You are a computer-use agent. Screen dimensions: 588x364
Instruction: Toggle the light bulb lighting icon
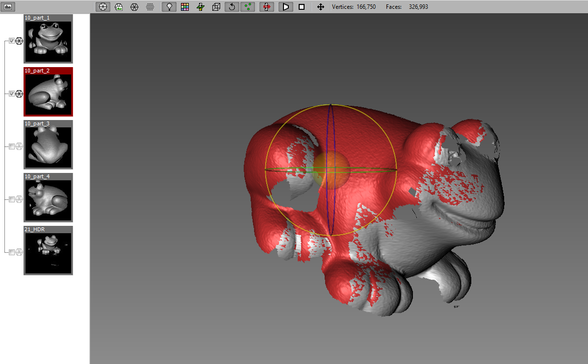coord(169,7)
